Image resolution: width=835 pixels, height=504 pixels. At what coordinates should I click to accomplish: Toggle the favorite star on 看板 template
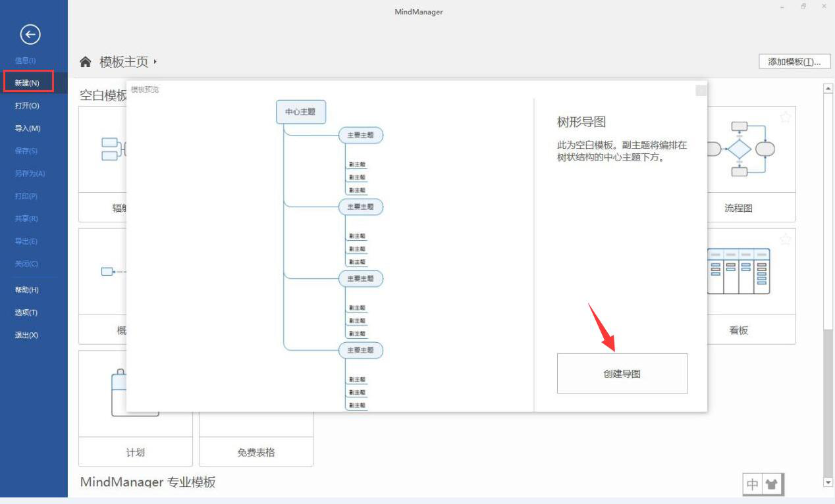pos(785,239)
